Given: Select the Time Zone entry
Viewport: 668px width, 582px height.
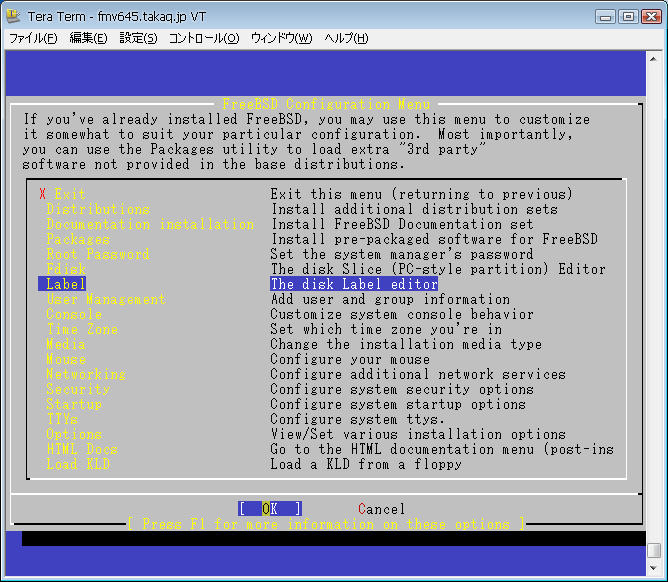Looking at the screenshot, I should [82, 329].
